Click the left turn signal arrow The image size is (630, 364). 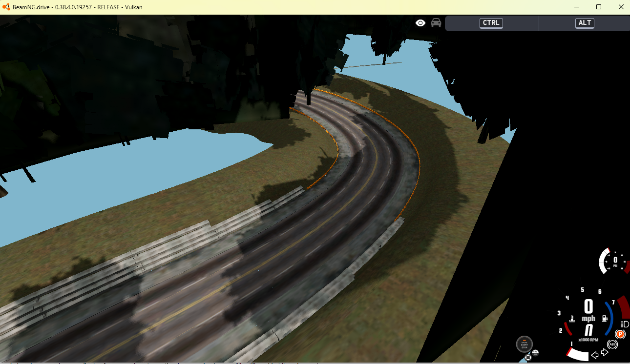click(595, 355)
